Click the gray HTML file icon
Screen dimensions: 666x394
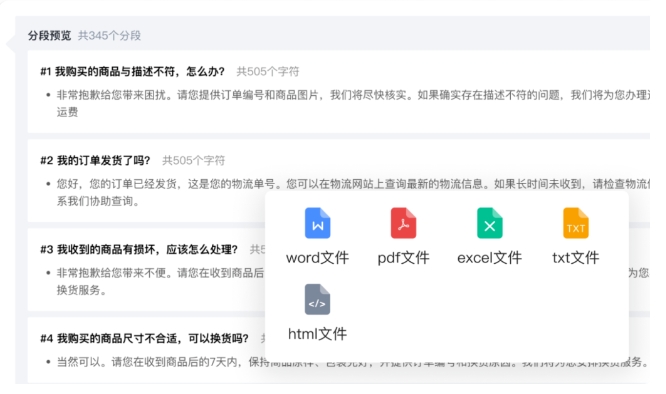(317, 299)
